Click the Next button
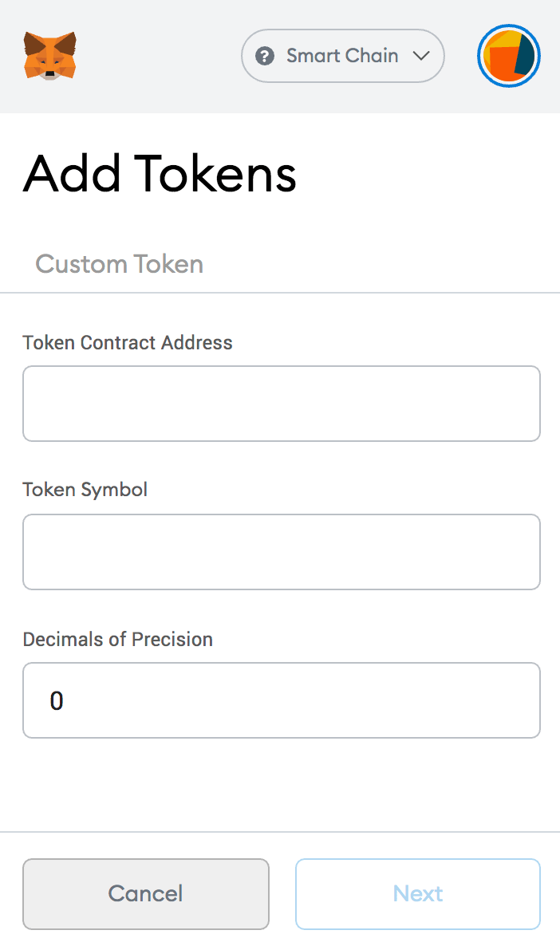The image size is (560, 946). point(417,893)
